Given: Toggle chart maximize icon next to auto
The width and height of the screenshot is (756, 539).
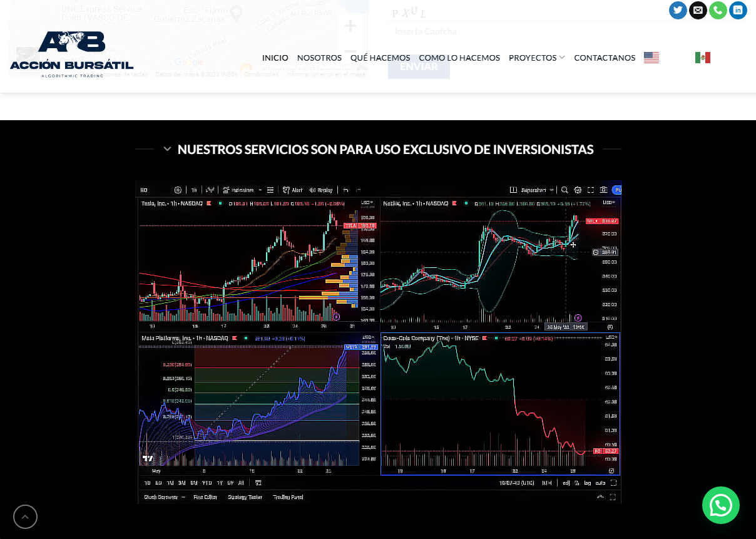Looking at the screenshot, I should (613, 483).
